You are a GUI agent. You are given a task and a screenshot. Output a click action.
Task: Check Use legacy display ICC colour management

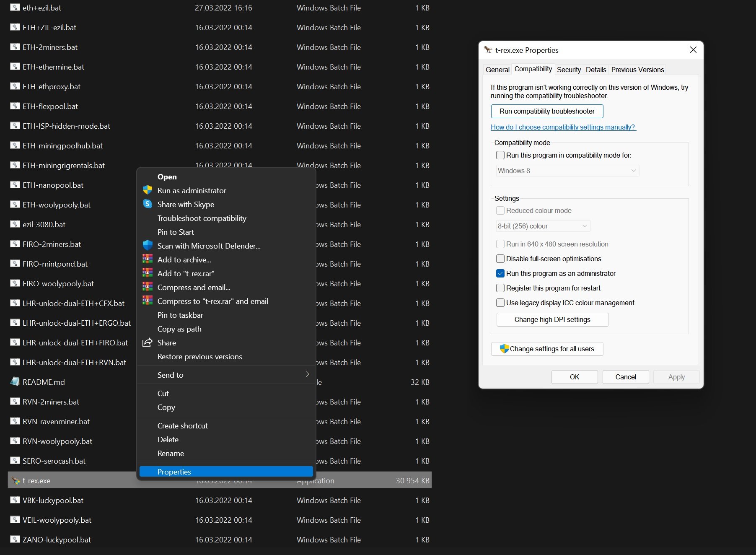500,303
